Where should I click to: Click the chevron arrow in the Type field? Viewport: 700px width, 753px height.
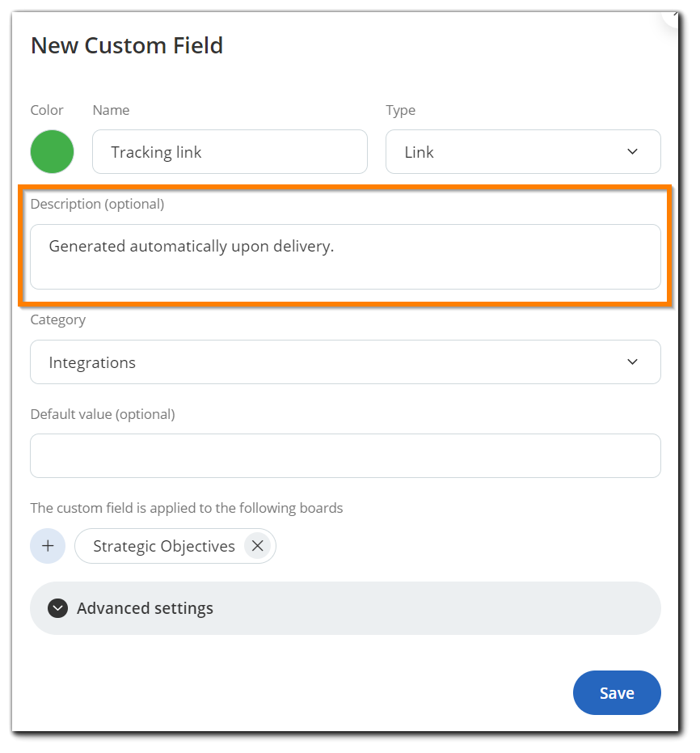coord(632,152)
